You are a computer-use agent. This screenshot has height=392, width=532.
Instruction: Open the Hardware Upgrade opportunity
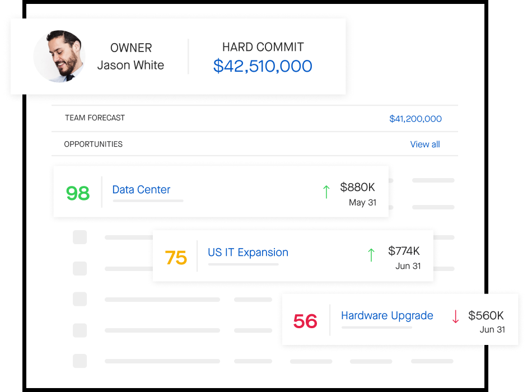pos(387,316)
